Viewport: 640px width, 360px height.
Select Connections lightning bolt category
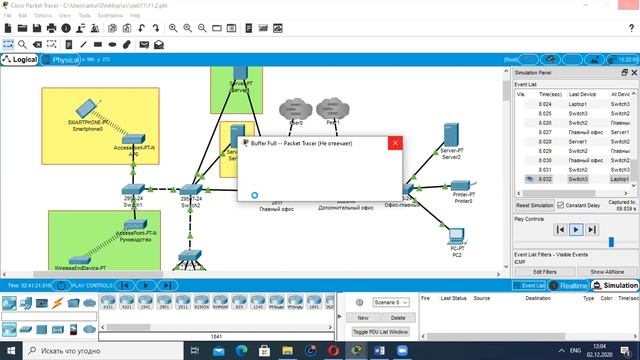57,303
